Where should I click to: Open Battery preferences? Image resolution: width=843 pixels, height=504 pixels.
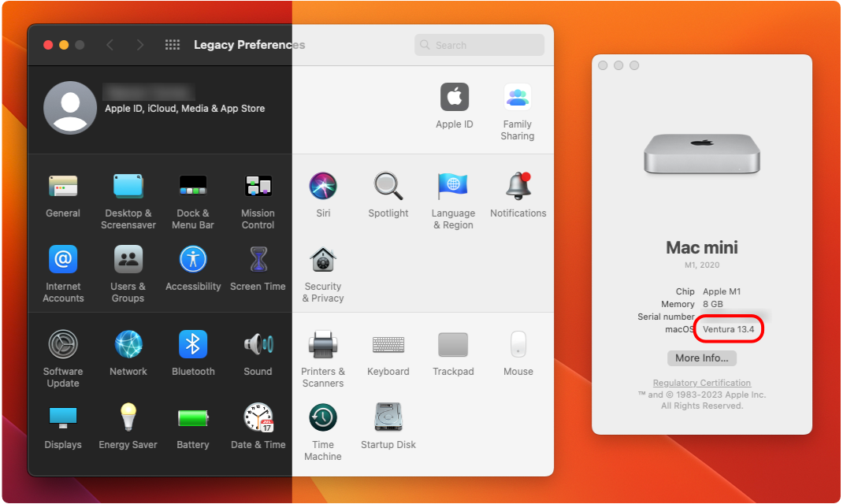(x=193, y=417)
